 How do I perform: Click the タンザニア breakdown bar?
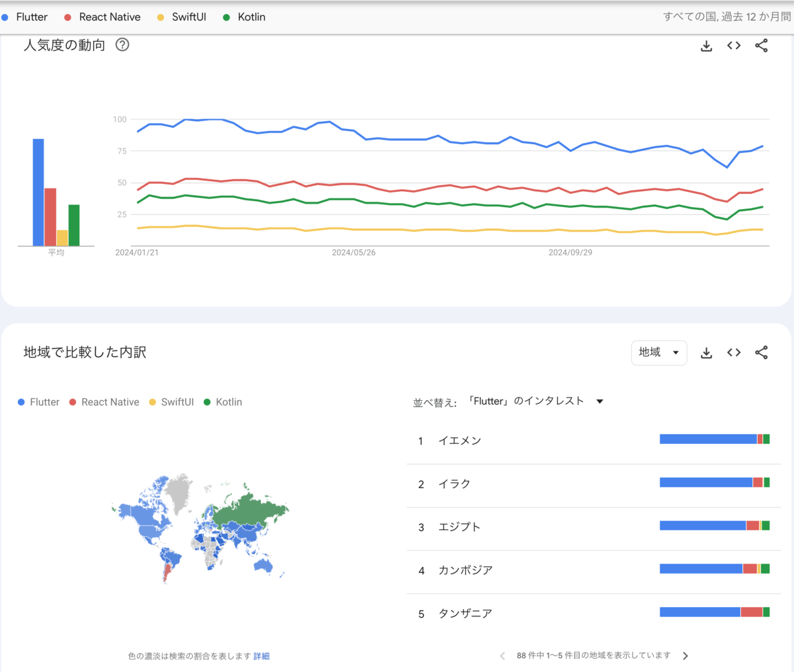[x=715, y=612]
